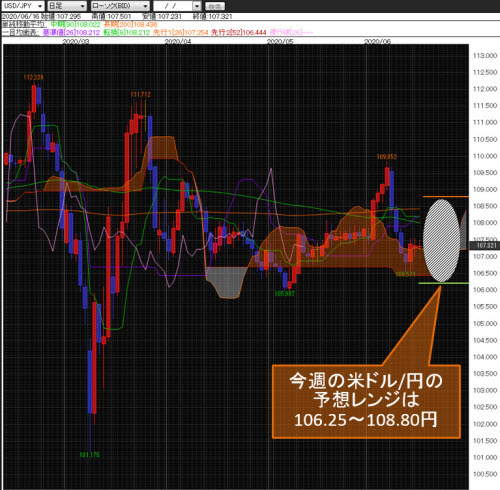This screenshot has height=490, width=500.
Task: Expand the date picker dropdown arrow
Action: (x=197, y=6)
